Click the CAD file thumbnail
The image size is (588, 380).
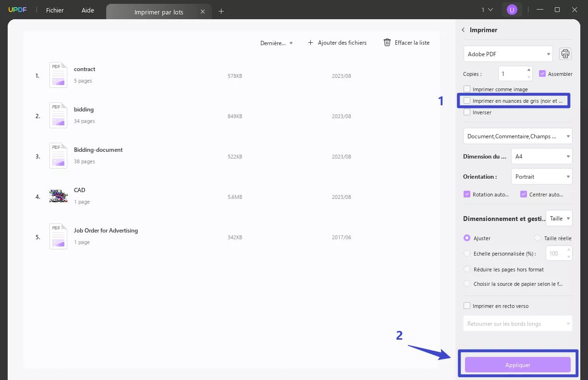click(x=59, y=196)
